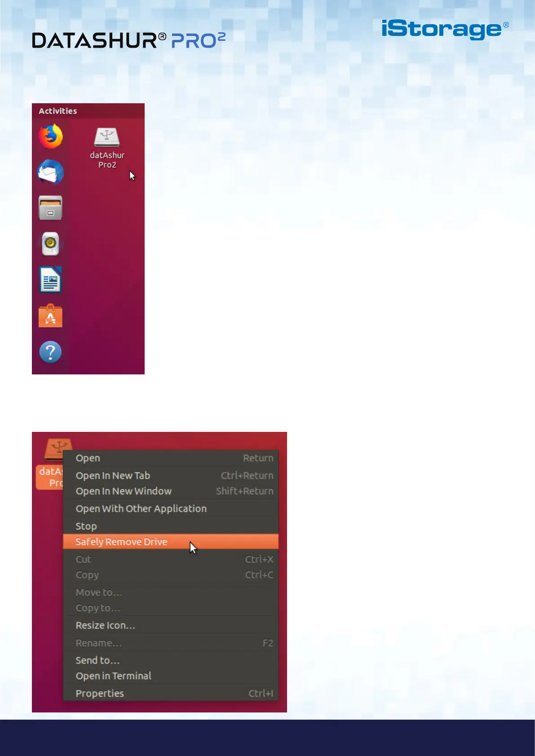
Task: Open Firefox from the dock
Action: tap(51, 136)
